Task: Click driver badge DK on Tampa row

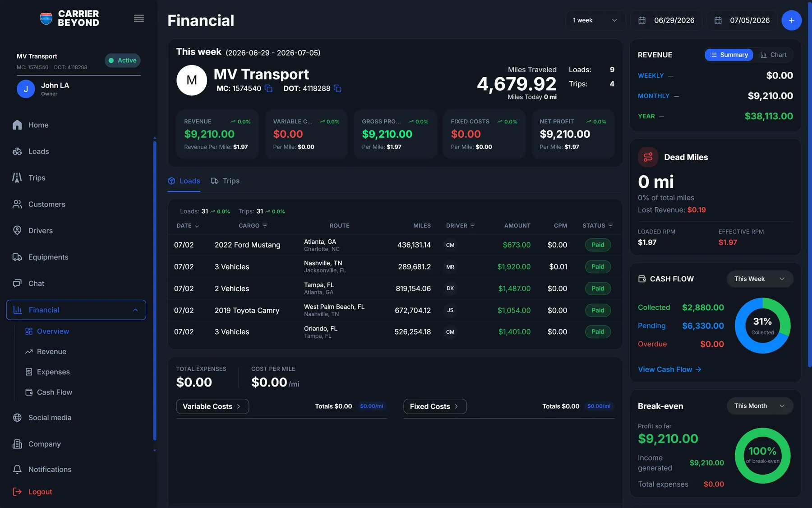Action: point(450,289)
